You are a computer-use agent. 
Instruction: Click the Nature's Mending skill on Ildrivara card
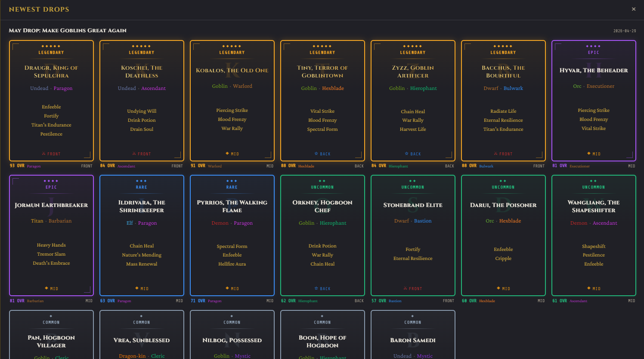pyautogui.click(x=142, y=255)
